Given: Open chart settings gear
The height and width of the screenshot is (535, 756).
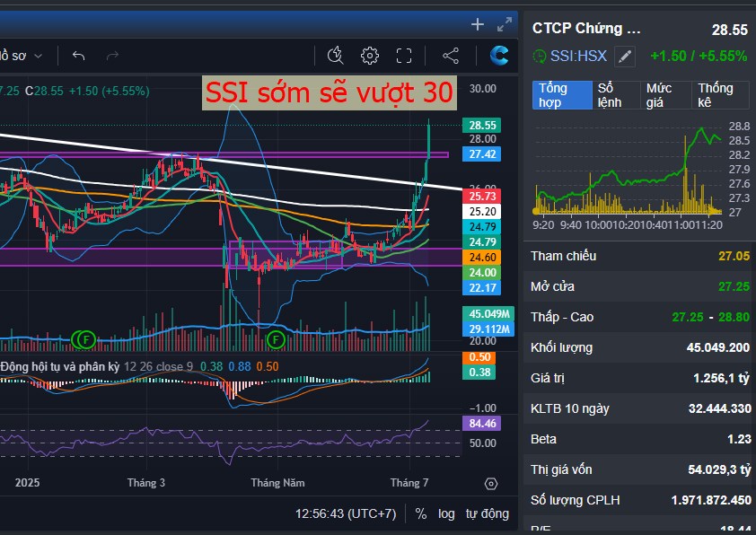Looking at the screenshot, I should pos(370,56).
